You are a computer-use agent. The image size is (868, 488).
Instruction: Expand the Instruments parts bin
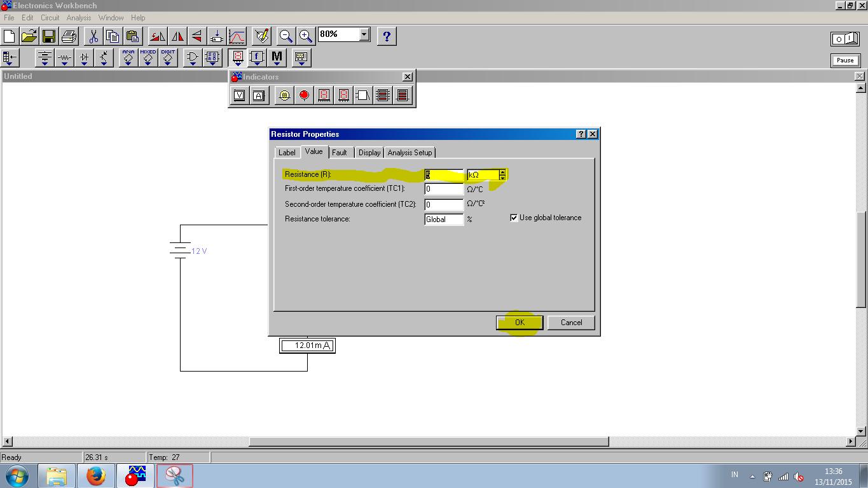(x=301, y=58)
